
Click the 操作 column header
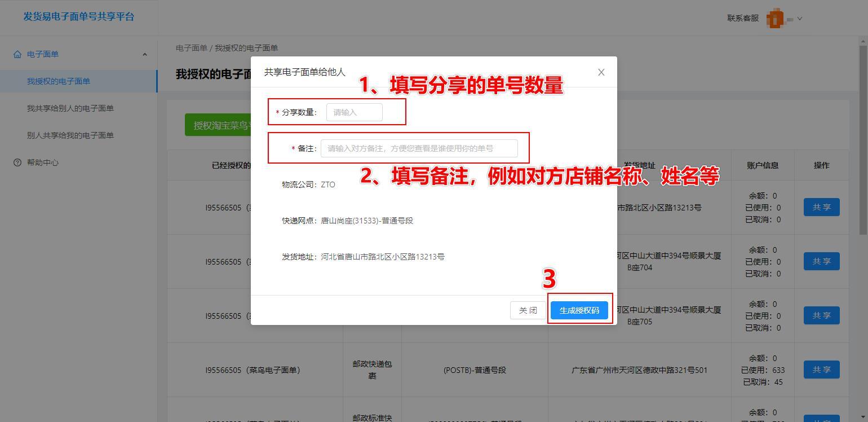(822, 165)
